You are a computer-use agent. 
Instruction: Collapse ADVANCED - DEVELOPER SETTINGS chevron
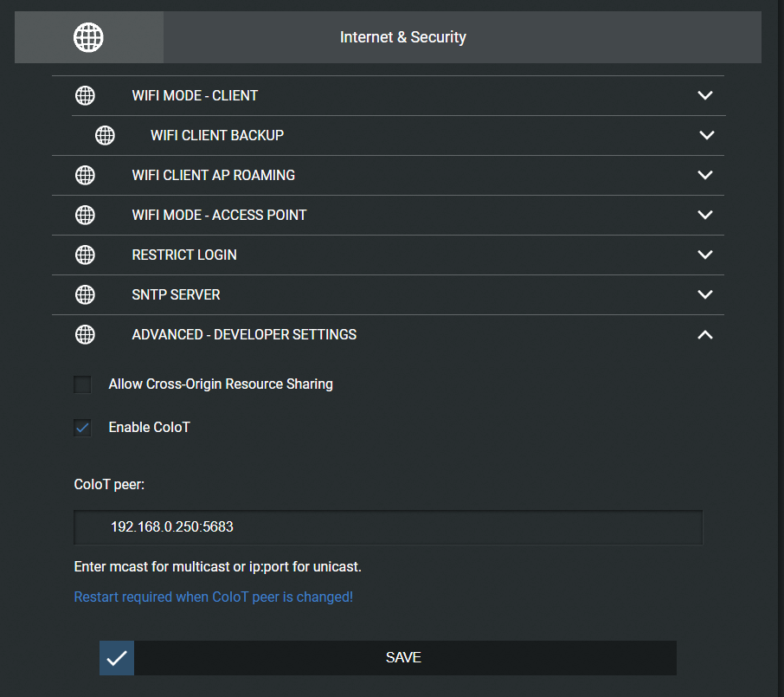click(705, 335)
